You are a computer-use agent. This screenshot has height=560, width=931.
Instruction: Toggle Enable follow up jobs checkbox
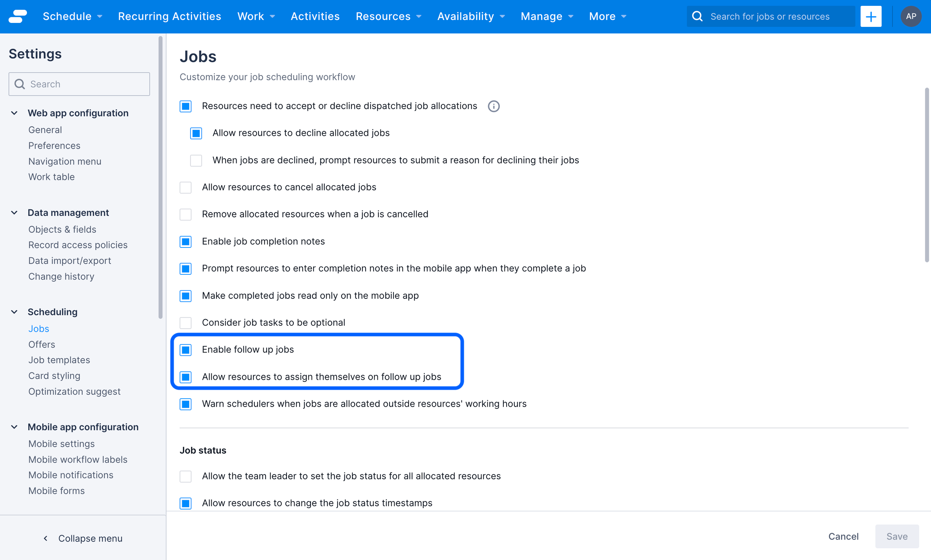(186, 350)
